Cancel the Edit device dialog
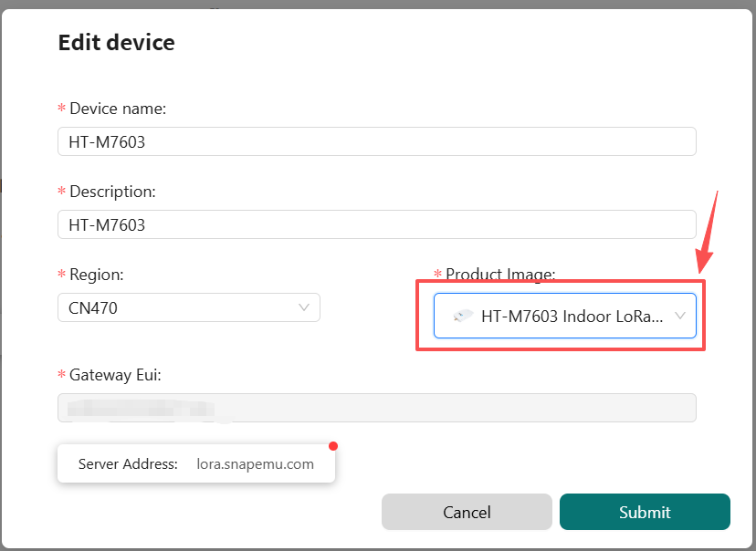 click(467, 512)
